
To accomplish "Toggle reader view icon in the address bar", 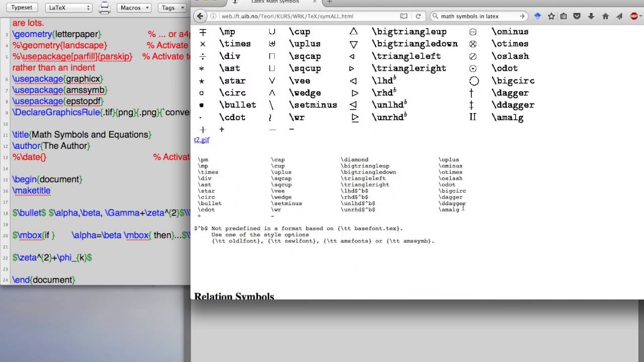I will pos(404,16).
